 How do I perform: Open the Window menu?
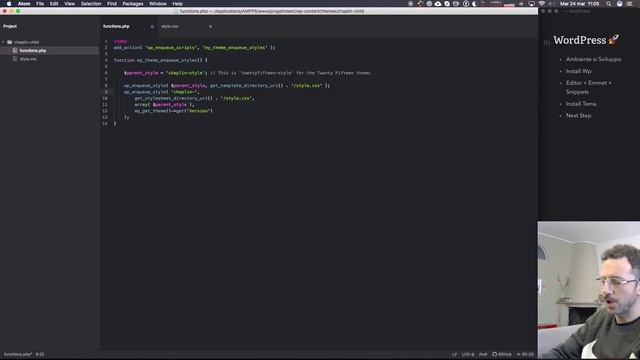158,4
